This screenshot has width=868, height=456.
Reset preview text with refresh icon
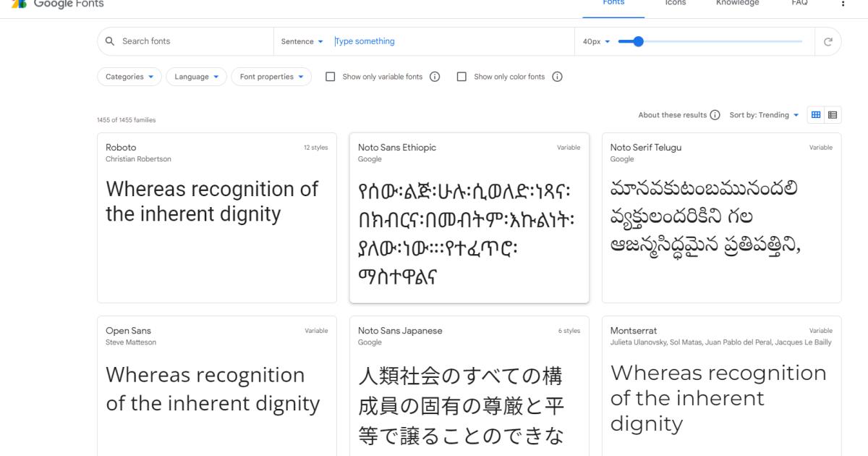[x=827, y=41]
